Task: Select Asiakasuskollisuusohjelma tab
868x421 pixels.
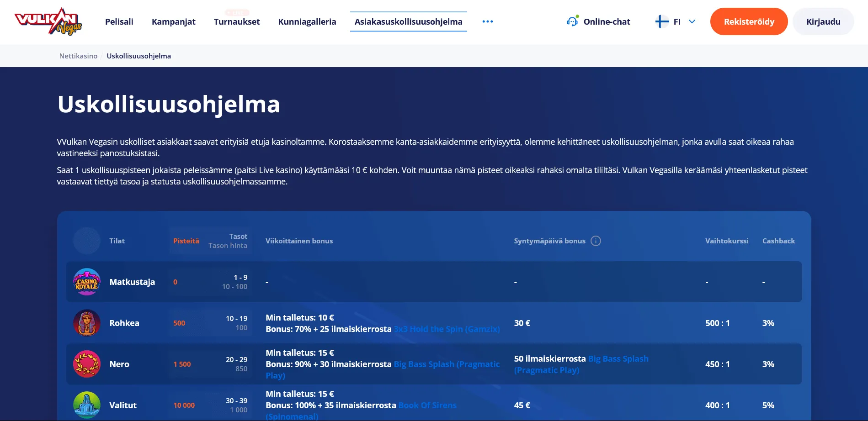Action: [409, 21]
